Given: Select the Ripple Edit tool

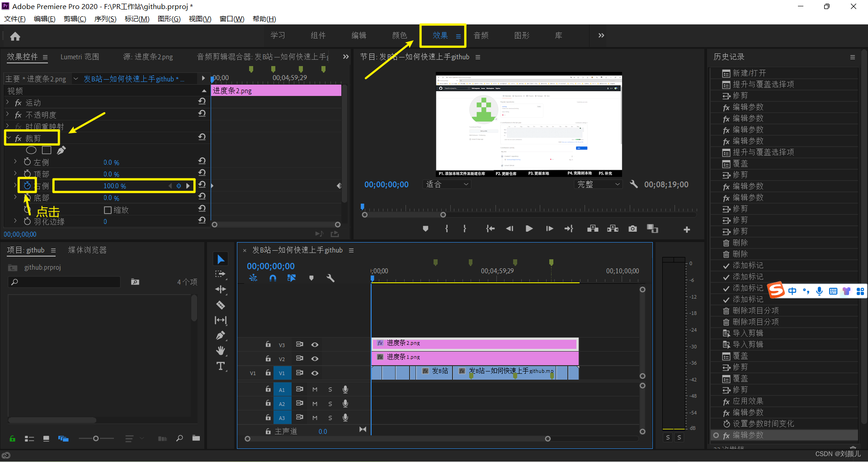Looking at the screenshot, I should [x=221, y=290].
